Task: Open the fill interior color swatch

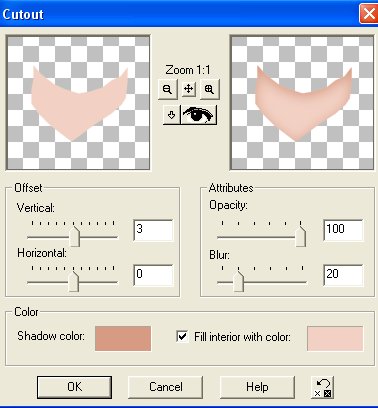Action: coord(335,338)
